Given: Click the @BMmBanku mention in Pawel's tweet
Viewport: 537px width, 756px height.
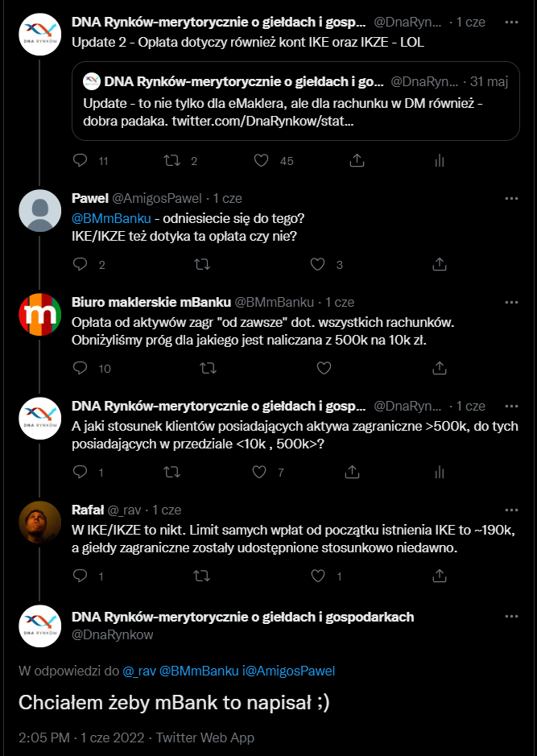Looking at the screenshot, I should (x=111, y=218).
